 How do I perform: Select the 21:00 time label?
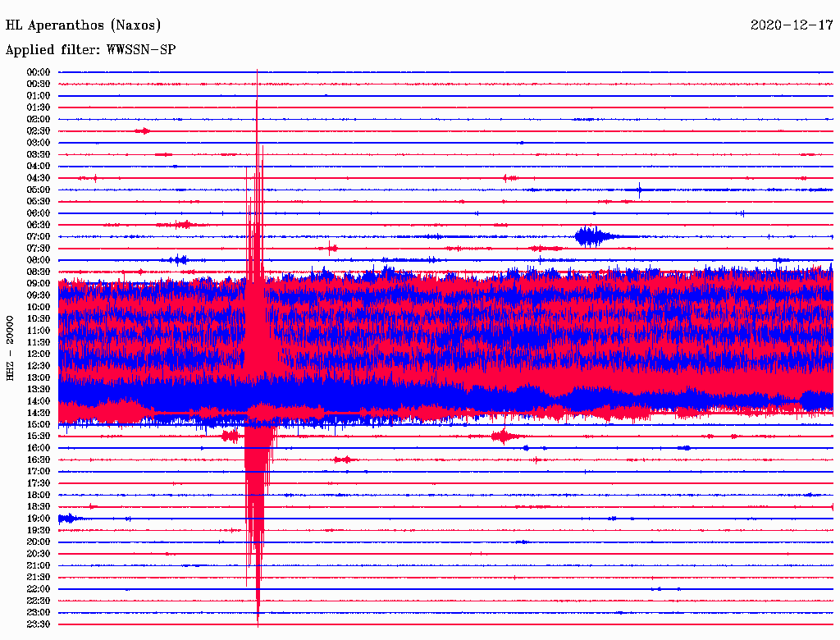coord(39,565)
